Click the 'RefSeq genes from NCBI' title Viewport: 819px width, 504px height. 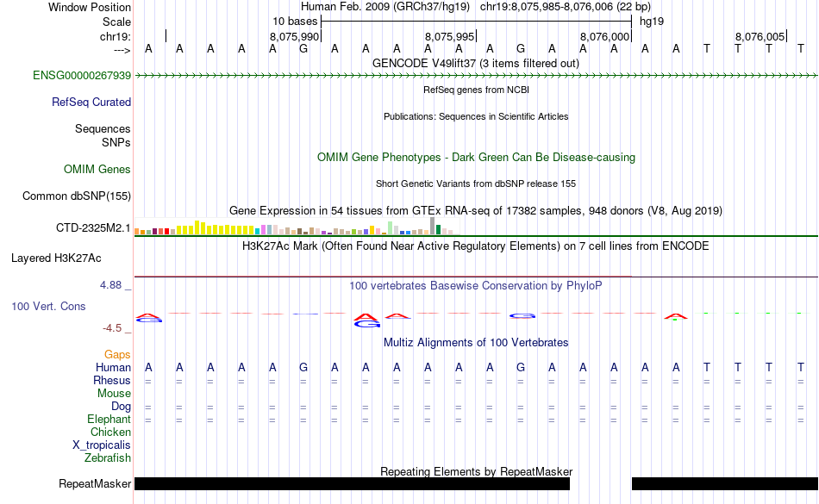pos(477,90)
